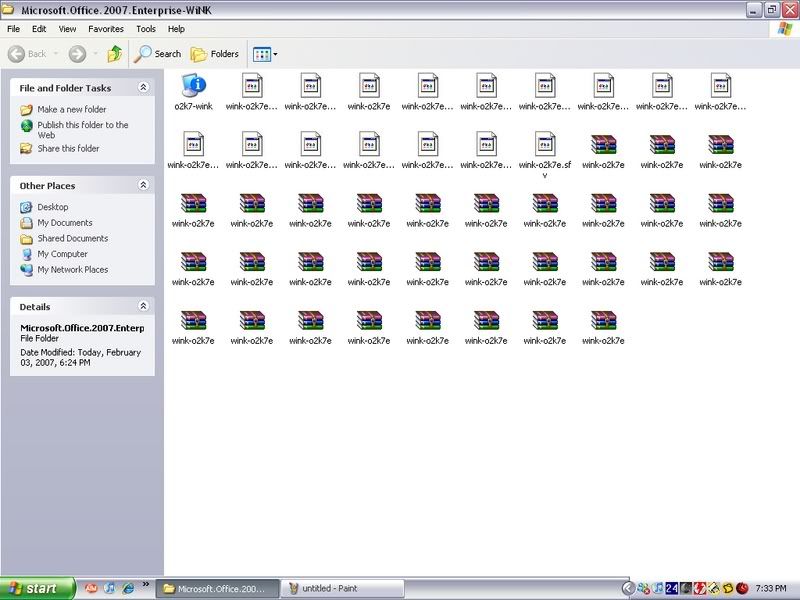
Task: Click Make a new folder
Action: (x=63, y=109)
